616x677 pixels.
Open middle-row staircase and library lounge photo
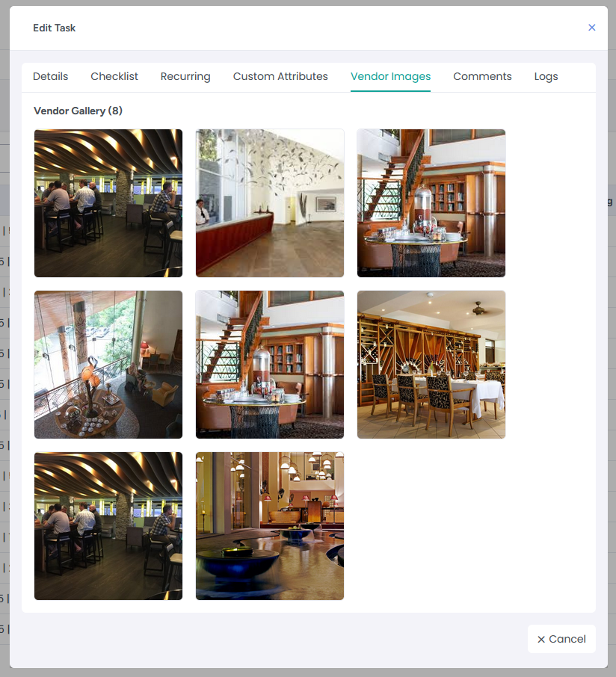270,365
